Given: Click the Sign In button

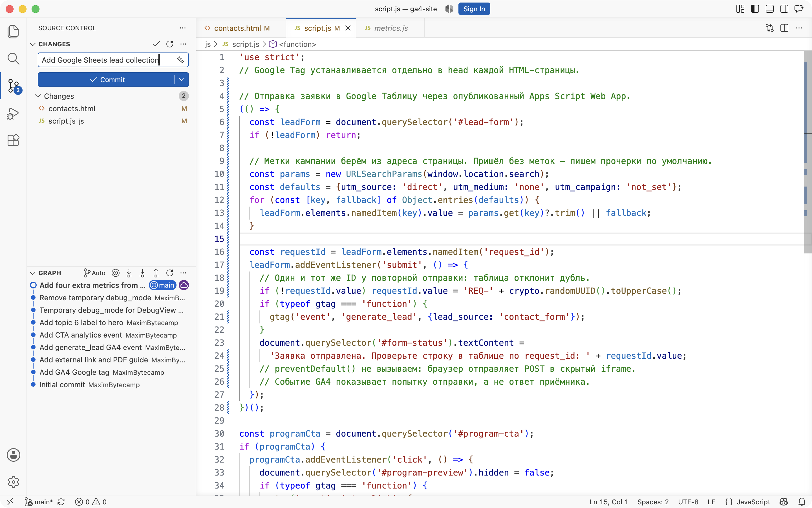Looking at the screenshot, I should 474,9.
